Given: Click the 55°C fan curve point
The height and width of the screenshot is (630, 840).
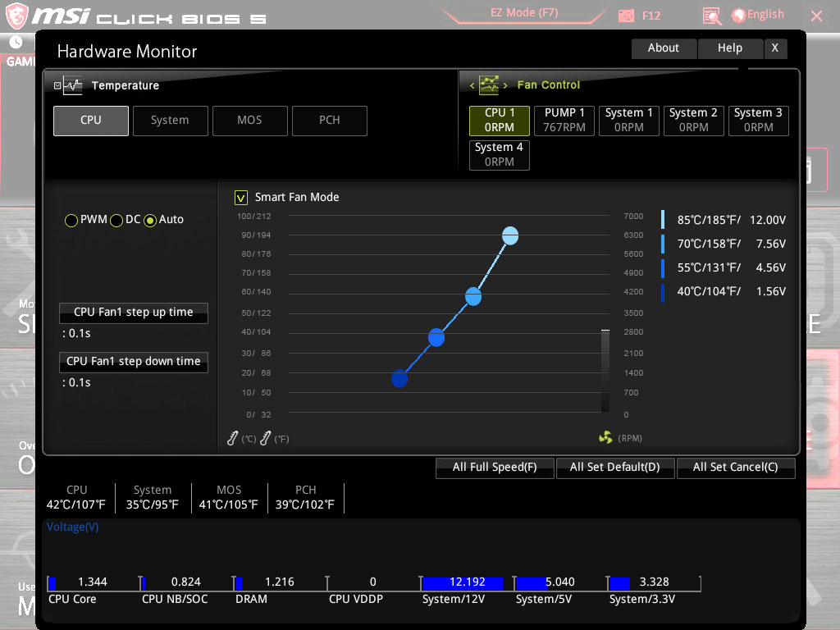Looking at the screenshot, I should (x=436, y=337).
